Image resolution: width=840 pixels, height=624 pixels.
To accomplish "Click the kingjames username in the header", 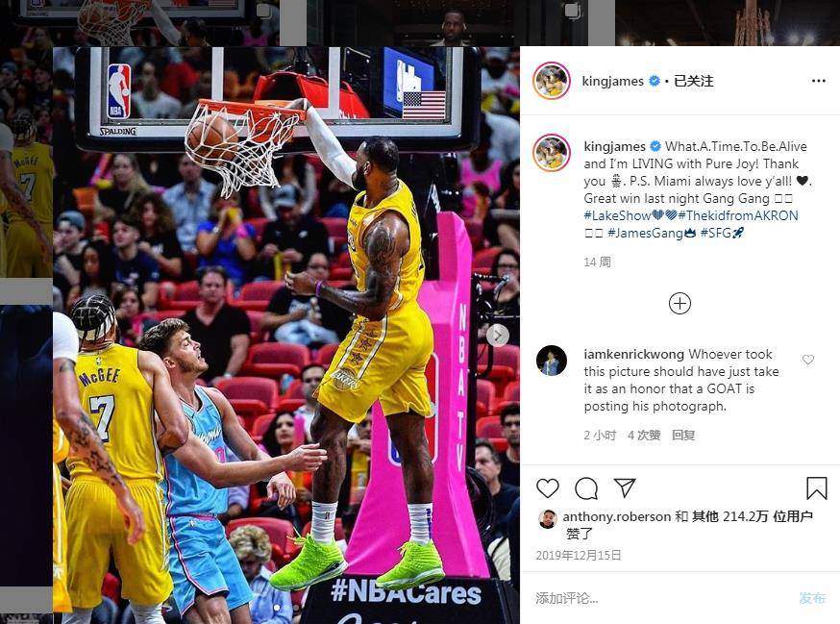I will [613, 81].
